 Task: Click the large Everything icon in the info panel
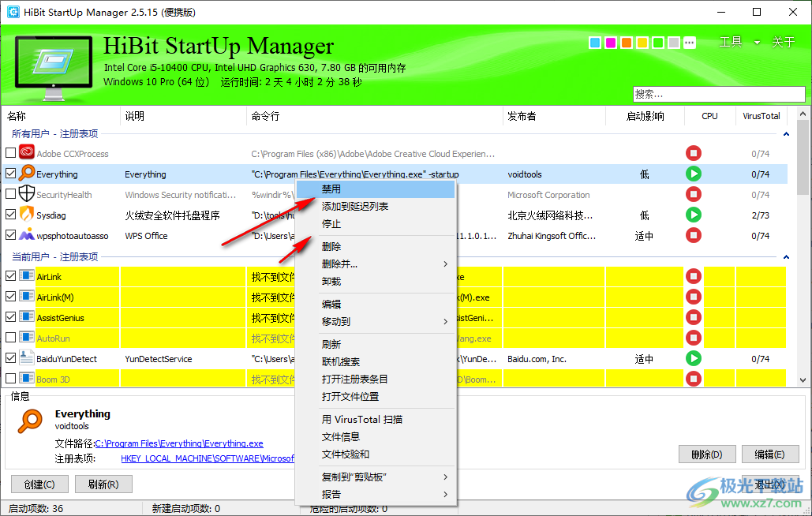tap(30, 421)
